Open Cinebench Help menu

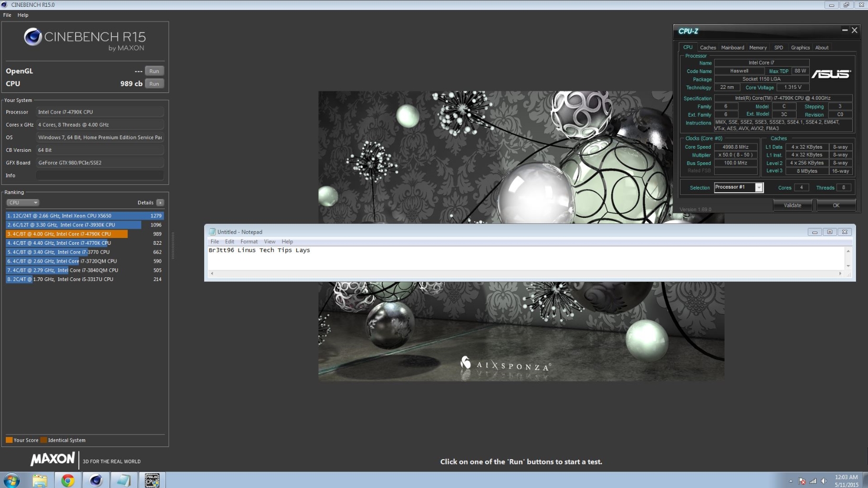click(x=23, y=15)
